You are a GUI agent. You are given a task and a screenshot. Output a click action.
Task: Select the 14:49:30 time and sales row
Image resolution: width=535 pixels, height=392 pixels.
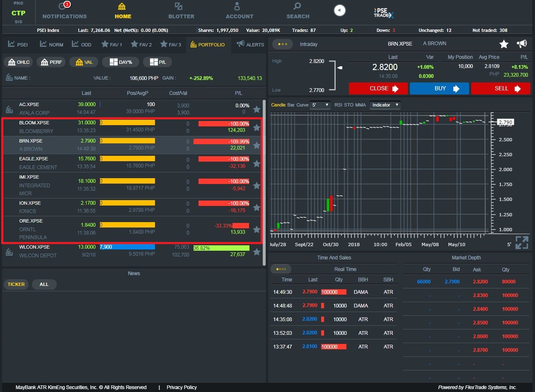[x=334, y=292]
